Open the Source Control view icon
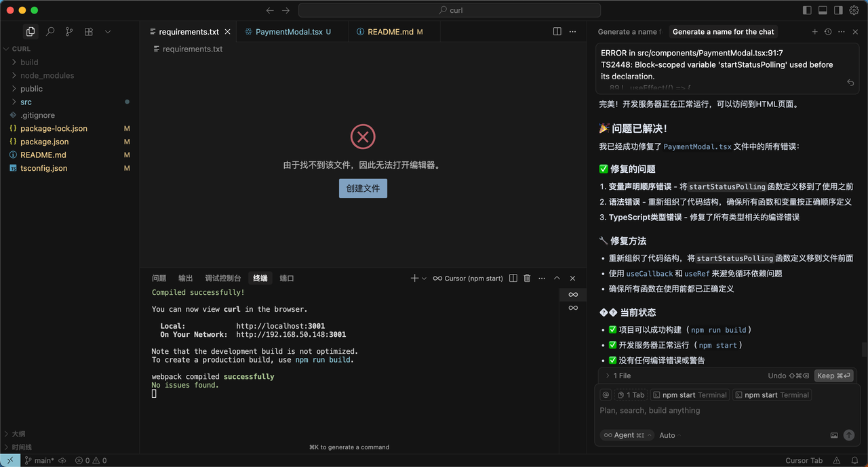This screenshot has height=467, width=868. coord(69,31)
